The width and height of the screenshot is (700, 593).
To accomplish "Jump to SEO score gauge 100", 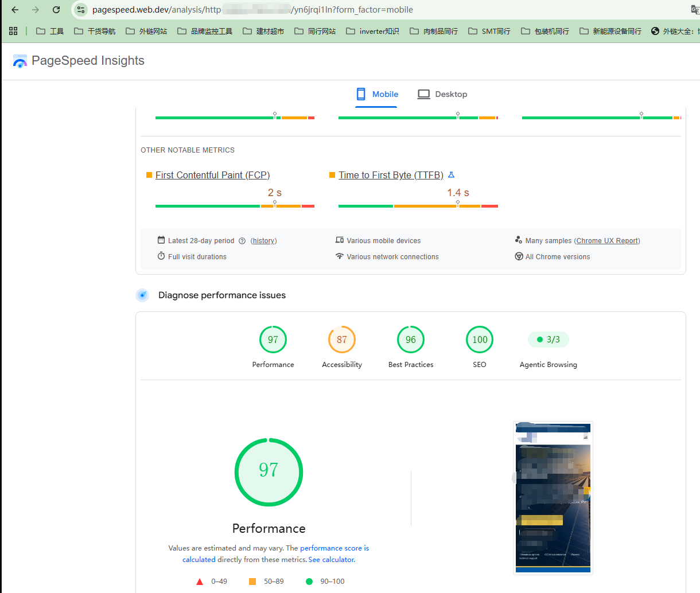I will (x=480, y=340).
